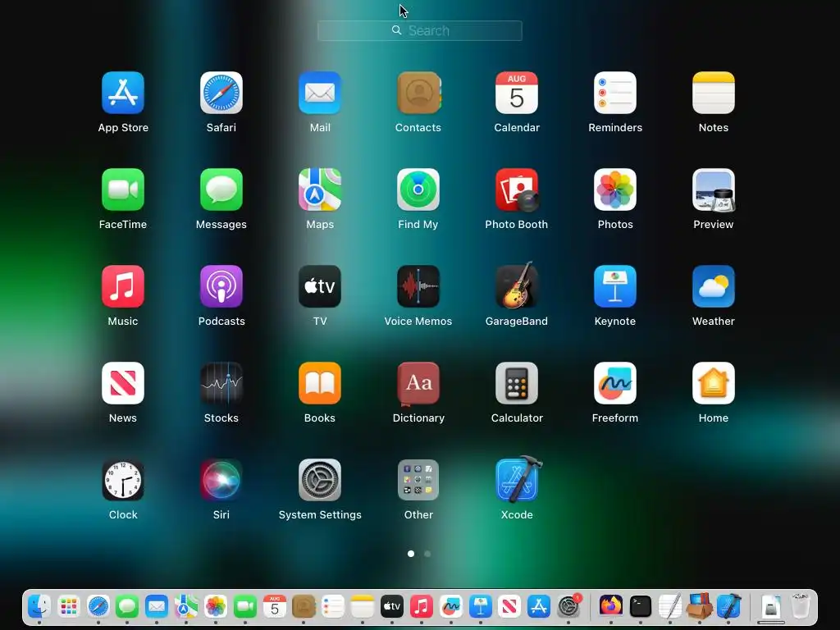Open Contacts from the Launchpad grid
Screen dimensions: 840x630
point(418,93)
